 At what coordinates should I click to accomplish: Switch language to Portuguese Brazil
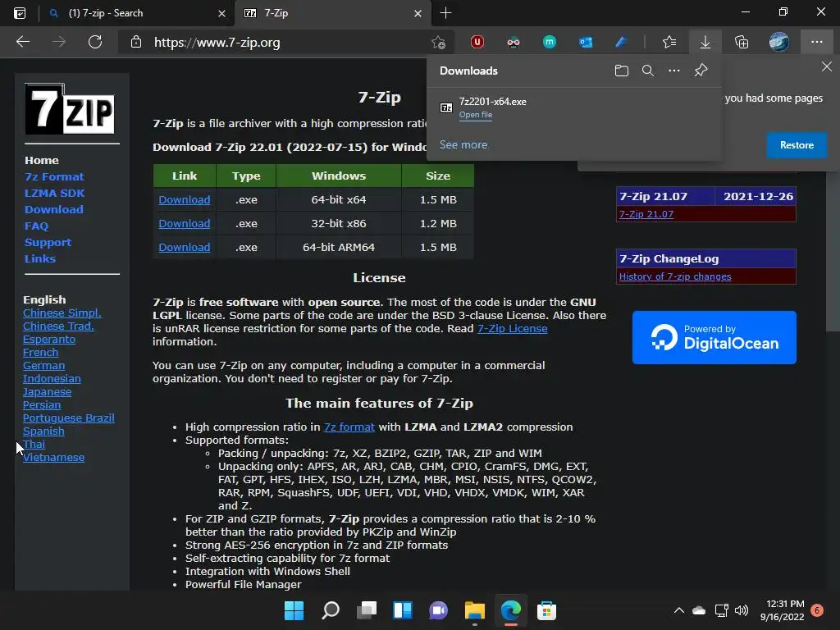[x=69, y=418]
